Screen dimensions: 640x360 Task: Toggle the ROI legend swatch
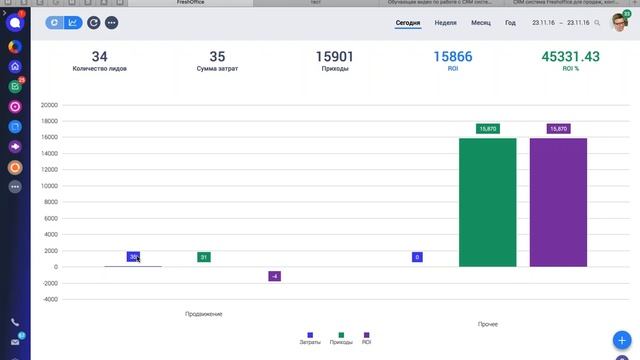(x=366, y=335)
